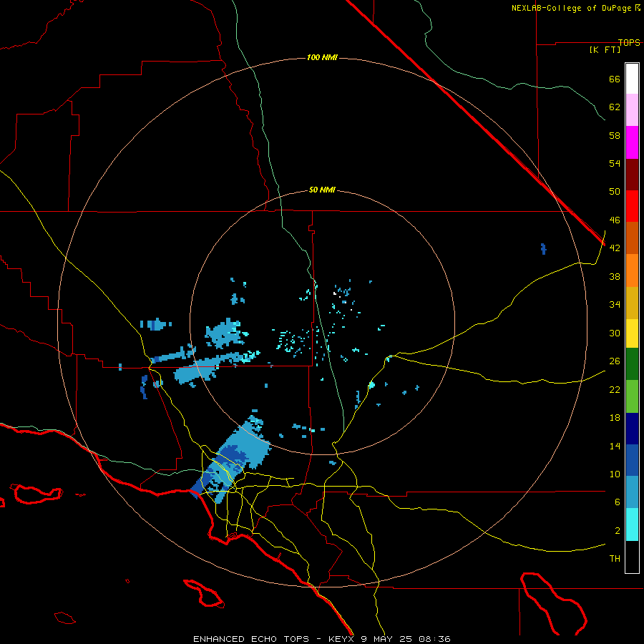Click the 'NEXLAB-College of DuPage' text
This screenshot has height=644, width=644.
click(x=571, y=8)
